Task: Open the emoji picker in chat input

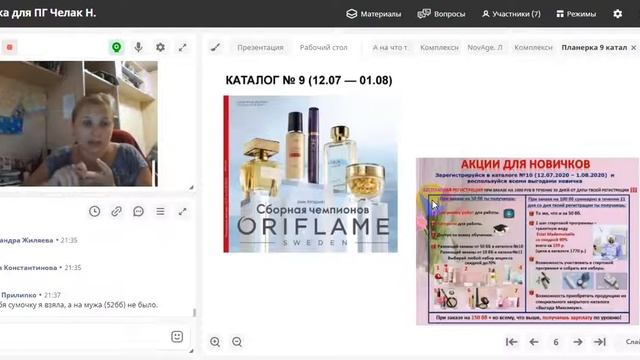Action: 177,337
